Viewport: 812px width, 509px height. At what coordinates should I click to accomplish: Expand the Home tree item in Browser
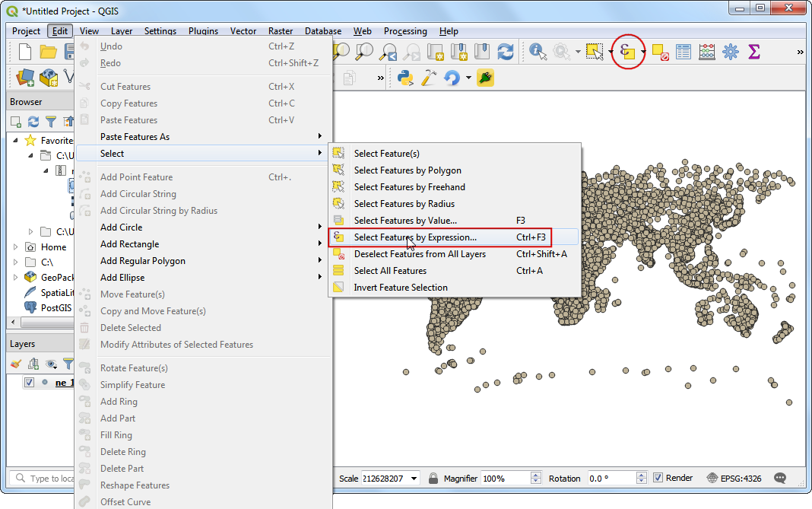point(16,247)
